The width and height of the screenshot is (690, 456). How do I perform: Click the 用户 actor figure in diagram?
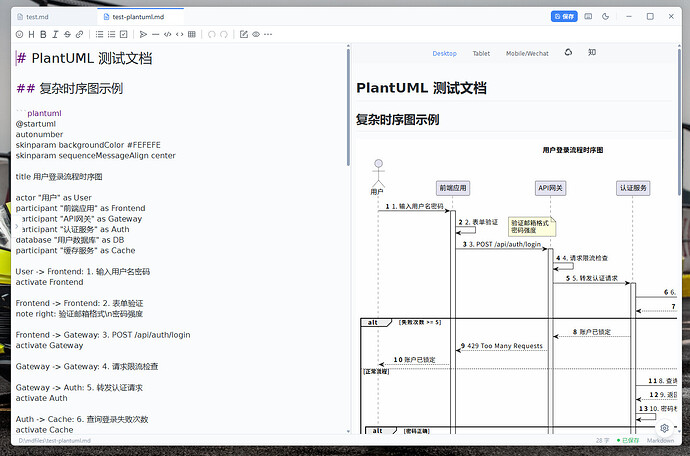pos(378,177)
